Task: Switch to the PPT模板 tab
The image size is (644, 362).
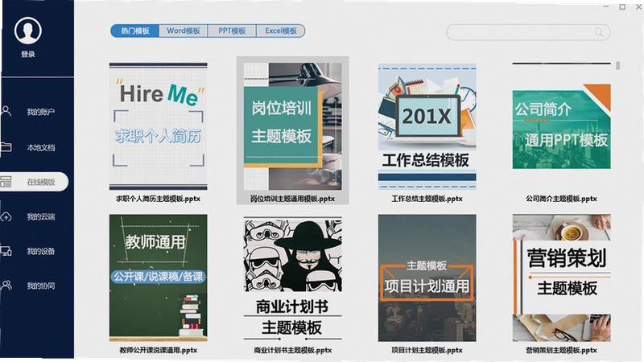Action: tap(232, 31)
